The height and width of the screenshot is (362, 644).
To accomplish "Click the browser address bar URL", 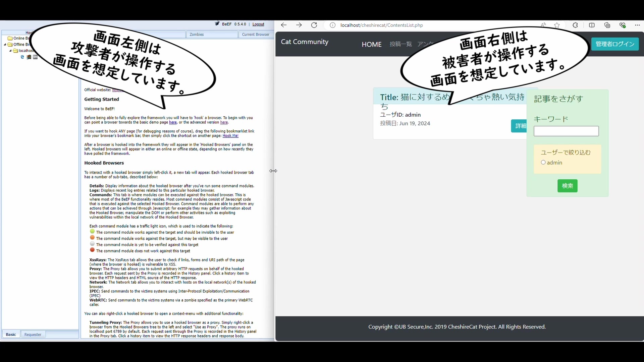I will pyautogui.click(x=381, y=25).
